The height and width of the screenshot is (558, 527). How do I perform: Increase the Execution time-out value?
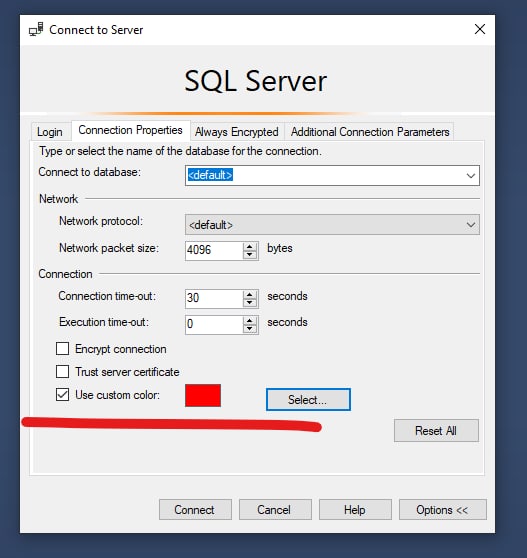pos(250,320)
